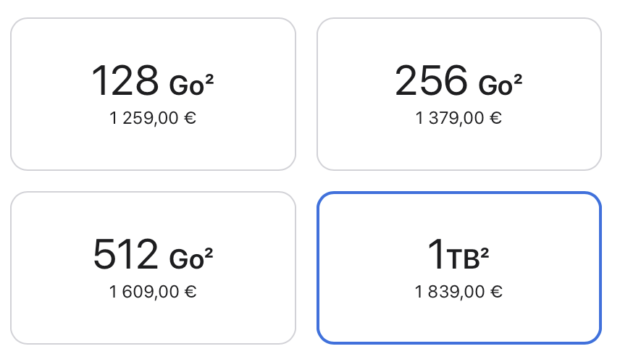Viewport: 620px width, 362px height.
Task: Click the "TB" unit in the selected card
Action: point(463,259)
